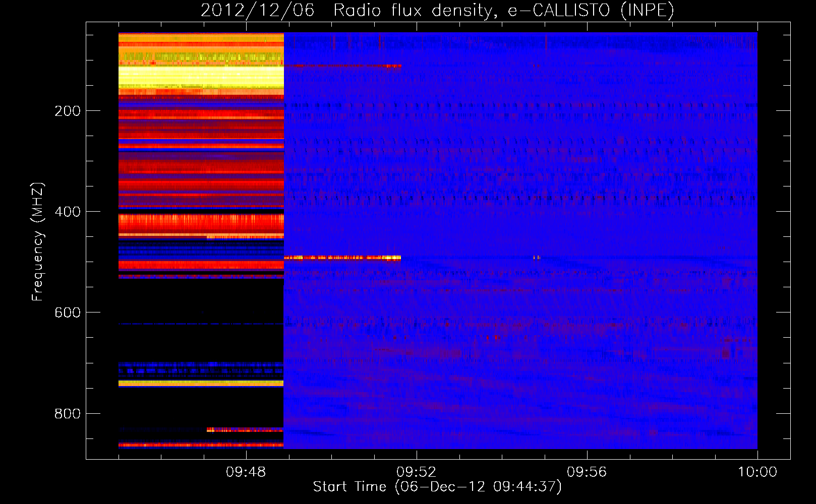Click the 200 frequency tick label
The height and width of the screenshot is (504, 816).
pyautogui.click(x=68, y=110)
